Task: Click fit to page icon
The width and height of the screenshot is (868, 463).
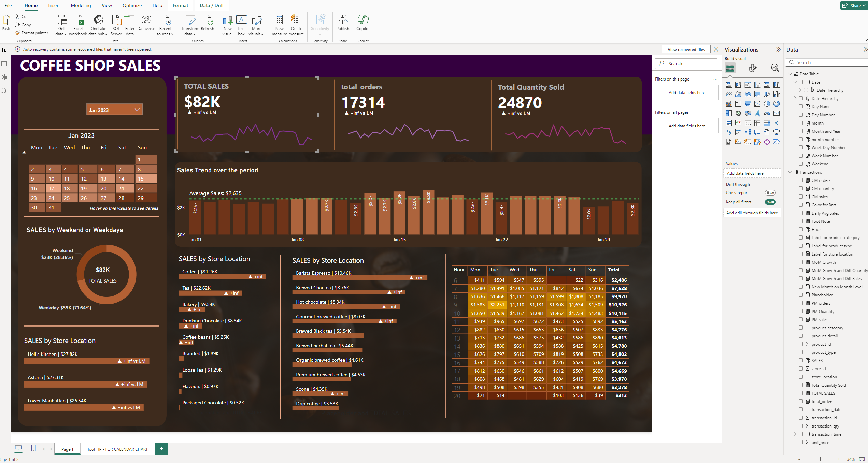Action: coord(862,459)
